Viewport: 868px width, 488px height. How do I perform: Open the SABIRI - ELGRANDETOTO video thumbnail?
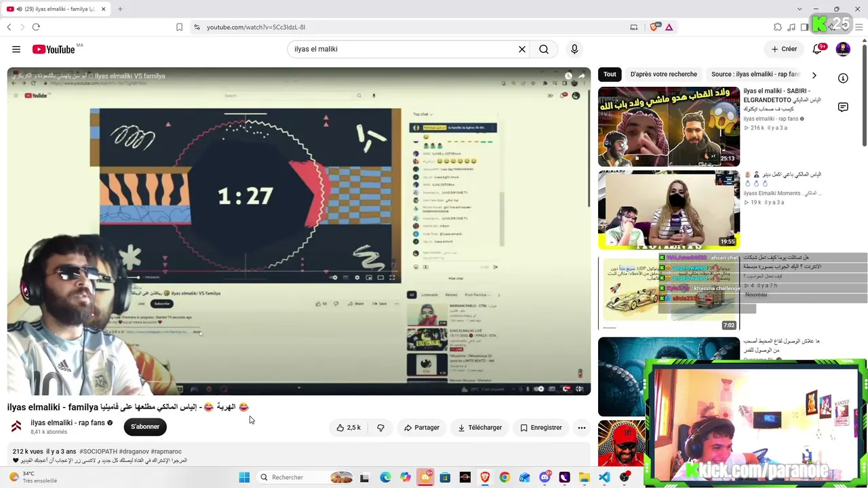point(669,127)
